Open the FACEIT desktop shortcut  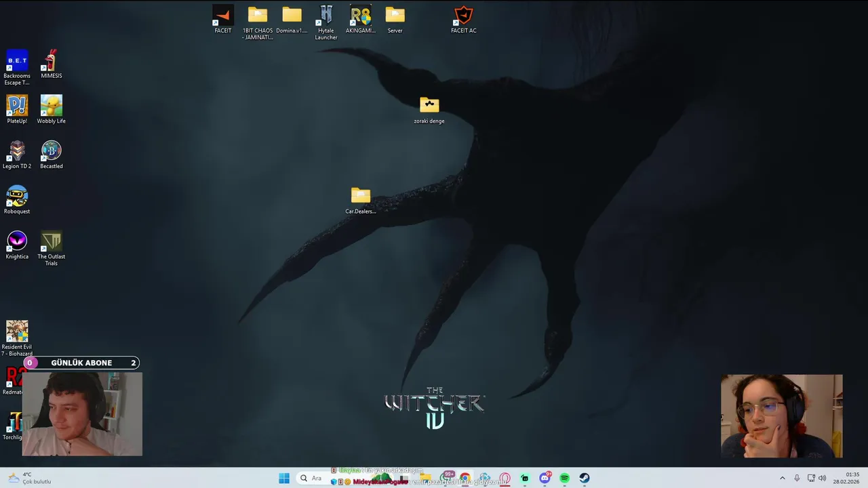tap(222, 19)
